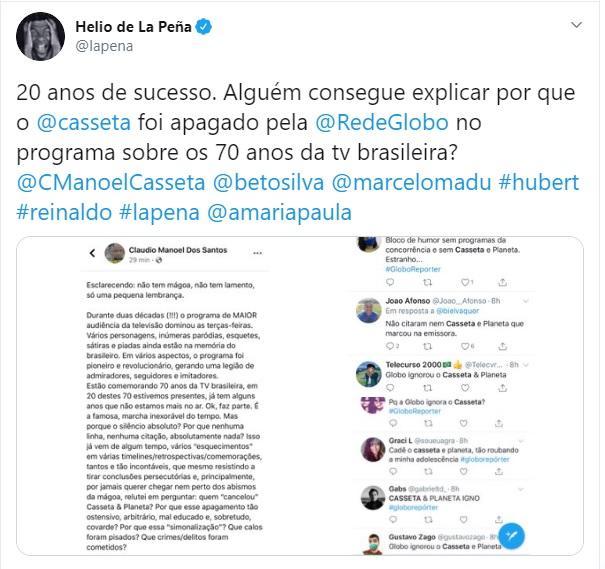Expand the chevron on Gabs's tweet
This screenshot has width=605, height=569.
pyautogui.click(x=521, y=489)
